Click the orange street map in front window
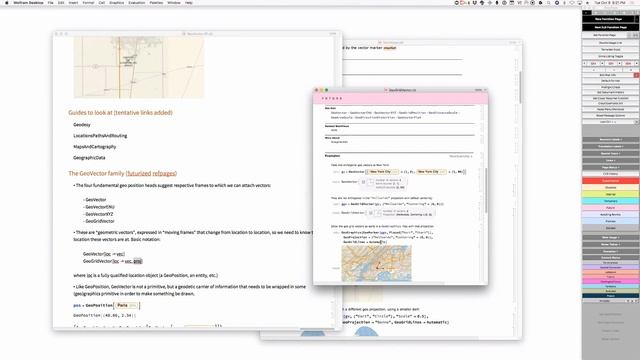This screenshot has width=640, height=360. pyautogui.click(x=376, y=263)
